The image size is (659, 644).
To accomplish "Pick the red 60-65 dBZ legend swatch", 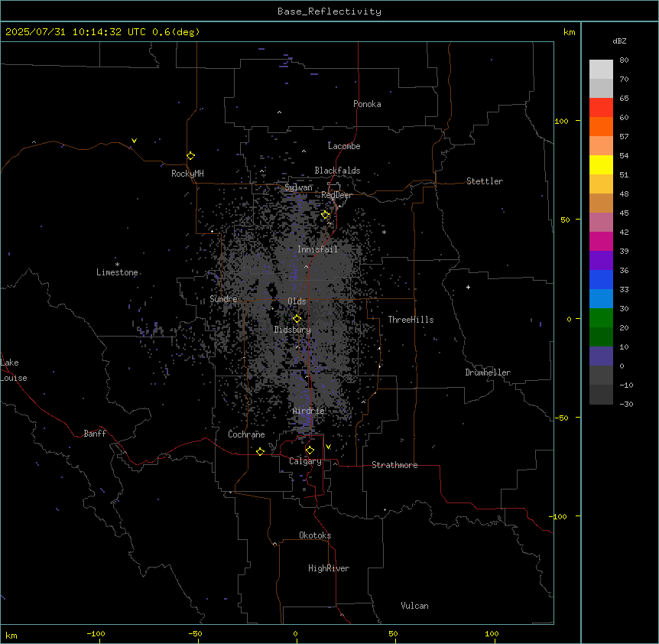I will point(601,108).
